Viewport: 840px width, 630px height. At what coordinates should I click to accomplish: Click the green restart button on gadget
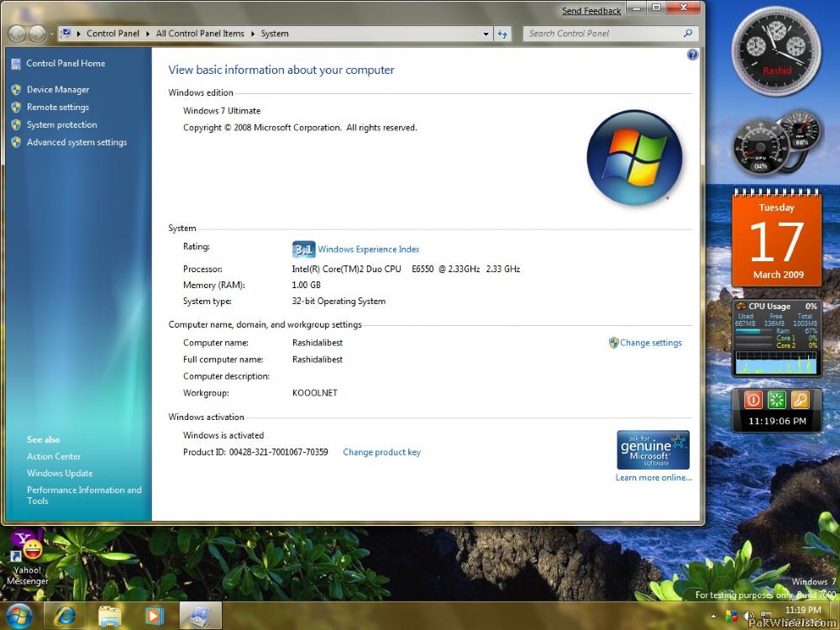pos(777,400)
